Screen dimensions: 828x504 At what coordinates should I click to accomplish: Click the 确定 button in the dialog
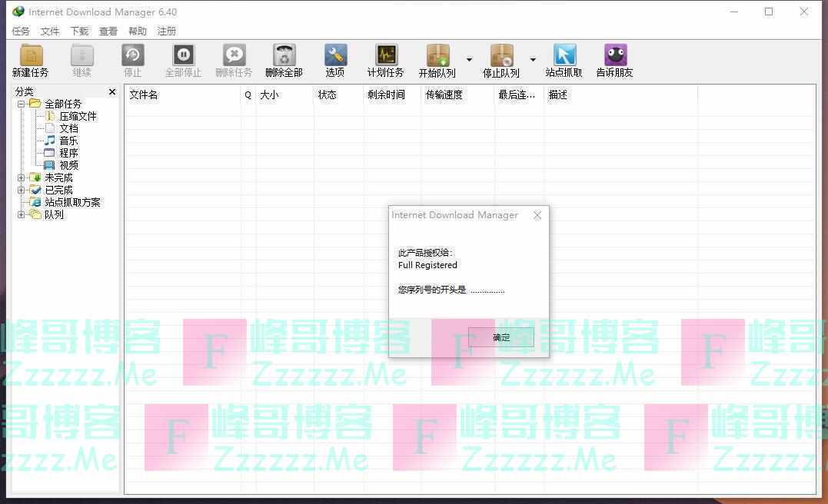click(501, 337)
